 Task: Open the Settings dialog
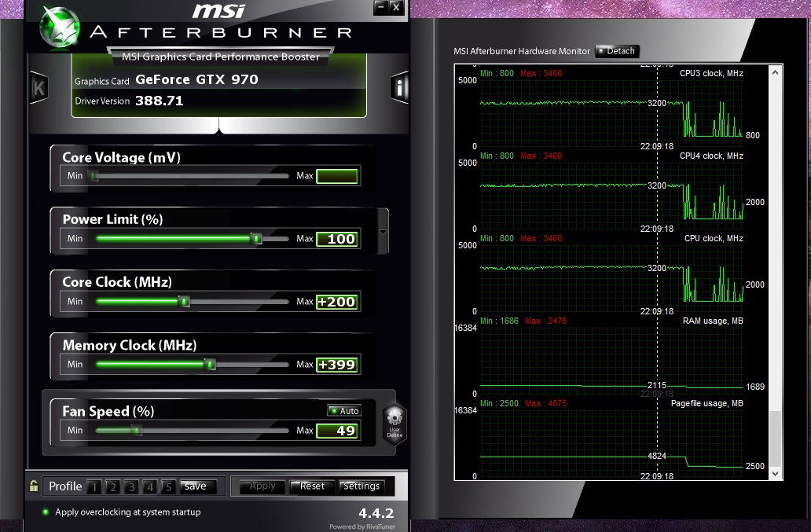tap(361, 486)
